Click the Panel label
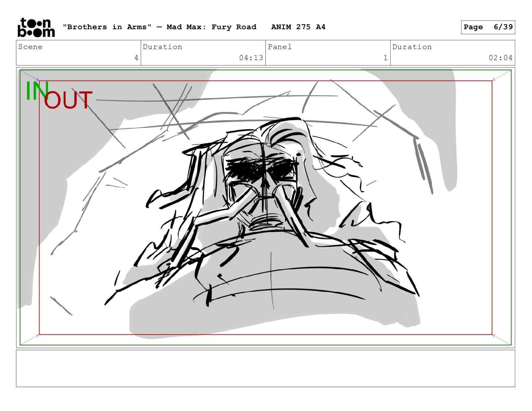Image resolution: width=532 pixels, height=411 pixels. click(x=280, y=47)
